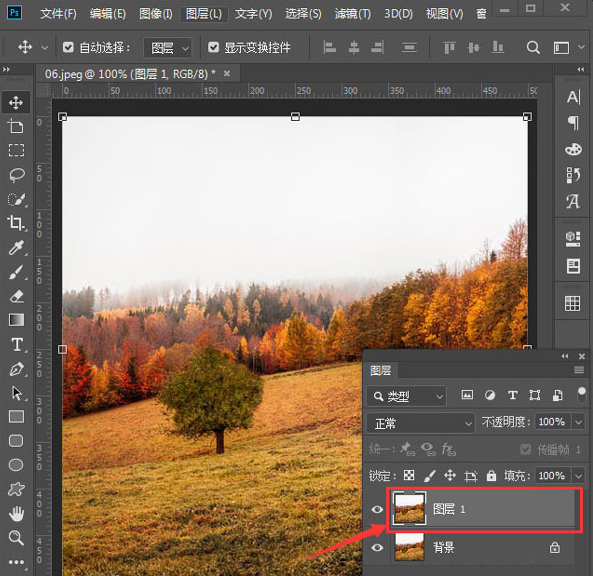The height and width of the screenshot is (576, 593).
Task: Pick the Eyedropper tool
Action: click(x=16, y=248)
